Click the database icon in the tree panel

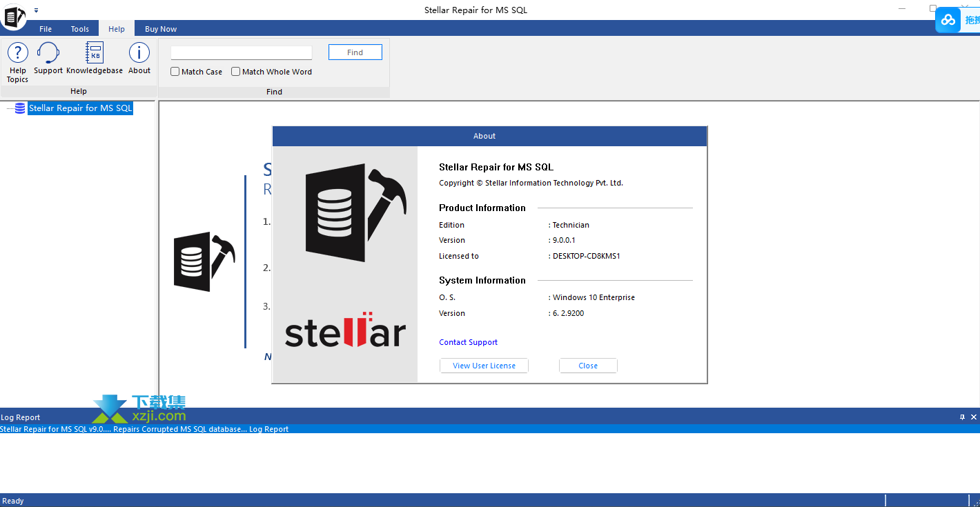tap(20, 108)
